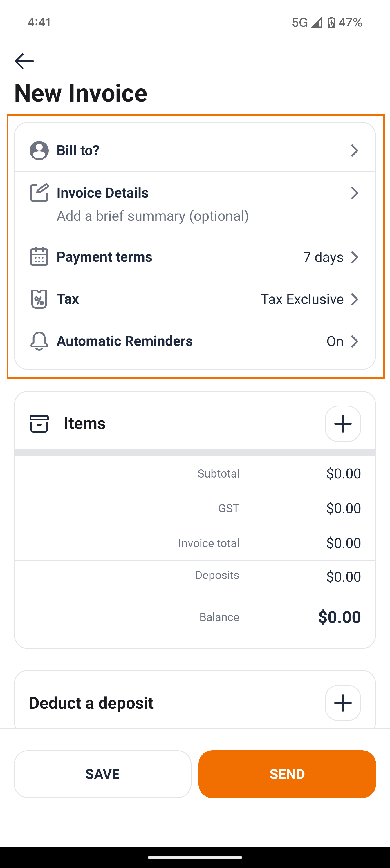This screenshot has height=868, width=390.
Task: Change the Tax Exclusive option
Action: [309, 299]
